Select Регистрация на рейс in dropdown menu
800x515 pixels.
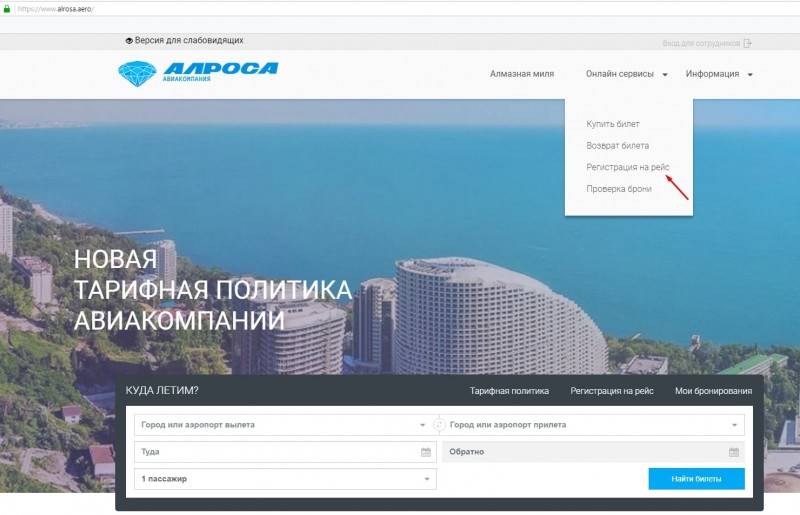(x=628, y=167)
